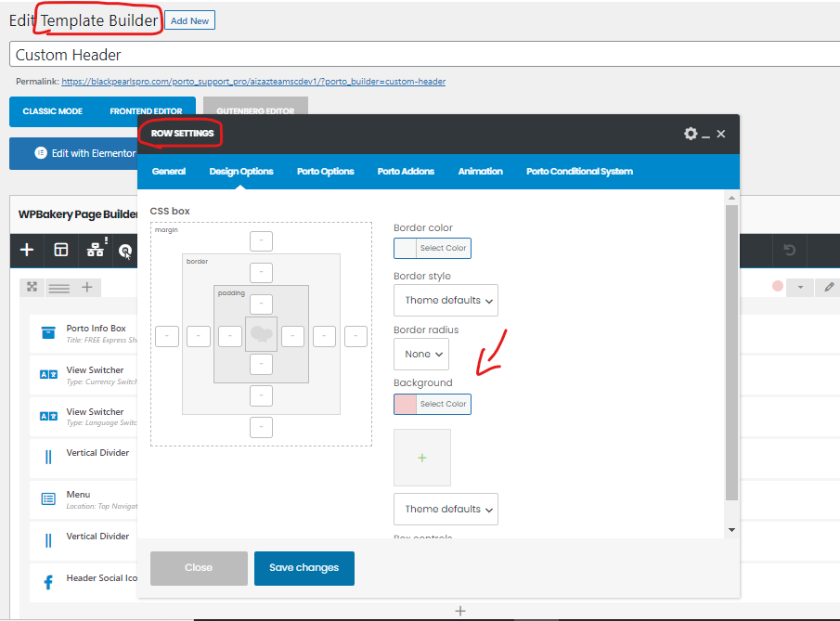Expand the row toggle arrow near pencil
This screenshot has height=621, width=840.
coord(800,287)
